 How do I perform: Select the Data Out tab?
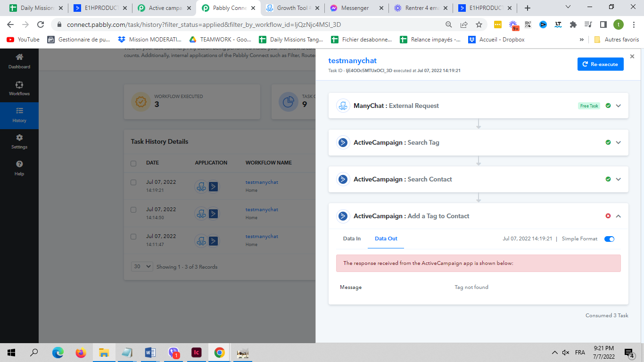pyautogui.click(x=386, y=239)
